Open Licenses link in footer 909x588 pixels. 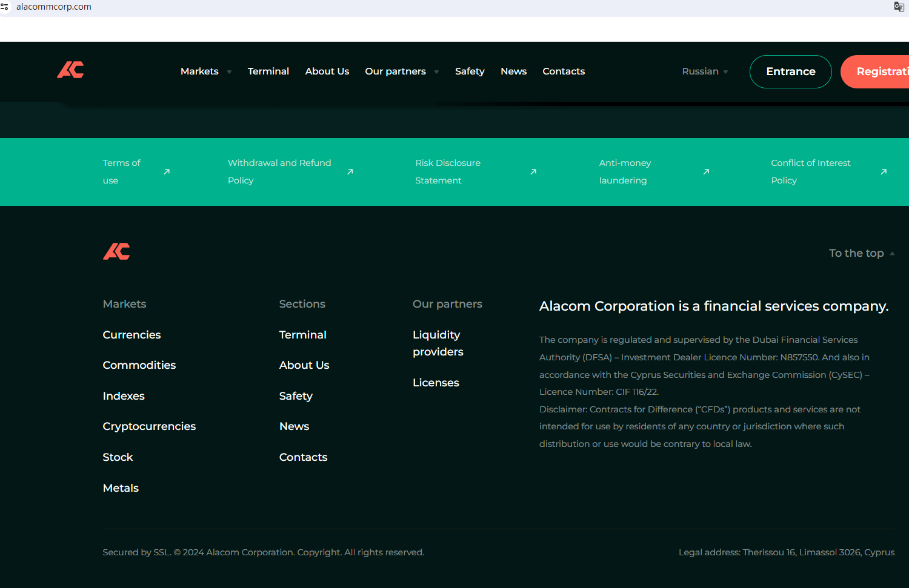(436, 383)
